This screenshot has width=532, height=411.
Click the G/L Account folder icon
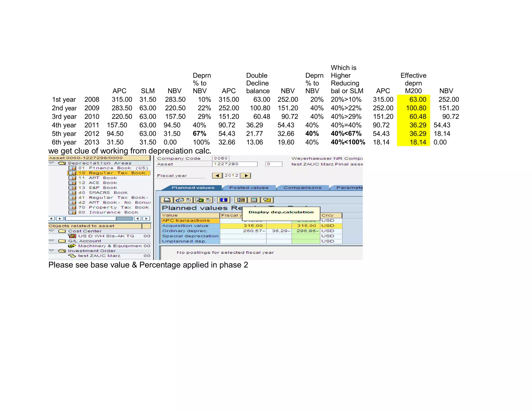pyautogui.click(x=62, y=241)
